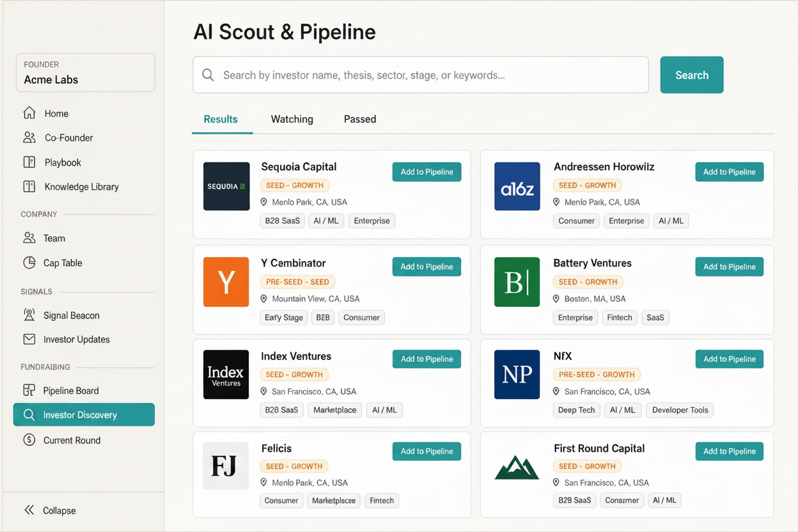
Task: Click NfX location pin icon
Action: [556, 391]
